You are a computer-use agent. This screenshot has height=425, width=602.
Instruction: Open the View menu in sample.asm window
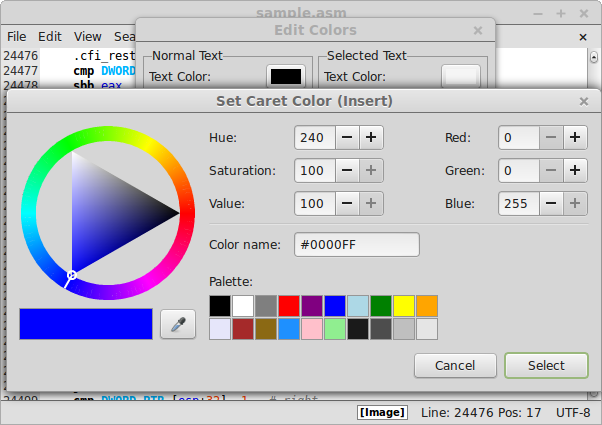88,36
